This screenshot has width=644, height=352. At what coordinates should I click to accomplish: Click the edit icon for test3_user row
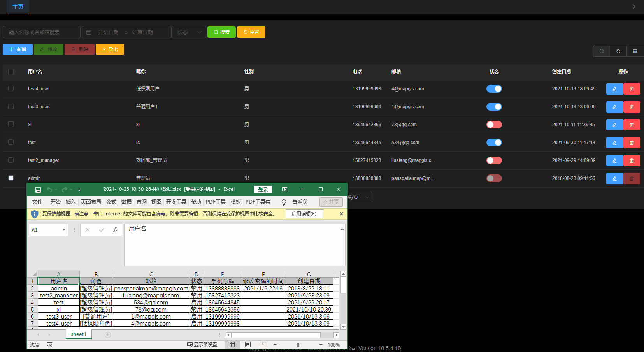pyautogui.click(x=614, y=107)
